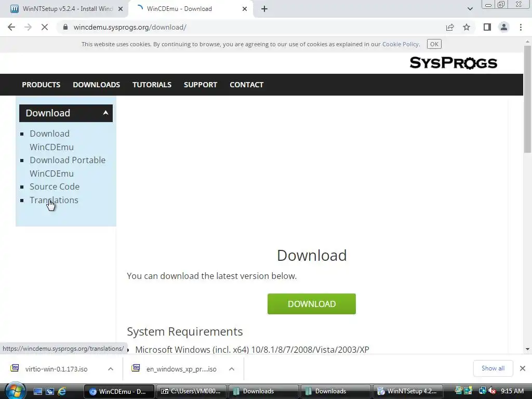Open the tab search dropdown

tap(470, 9)
